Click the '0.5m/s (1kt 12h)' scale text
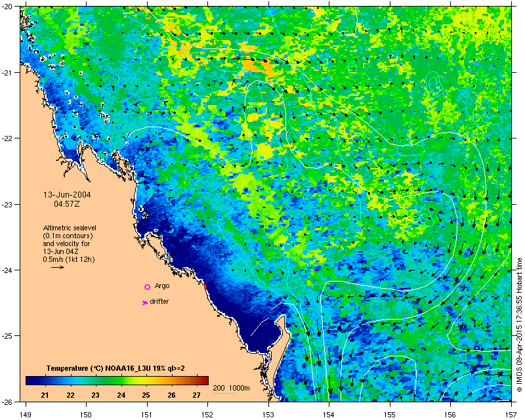 pyautogui.click(x=69, y=259)
